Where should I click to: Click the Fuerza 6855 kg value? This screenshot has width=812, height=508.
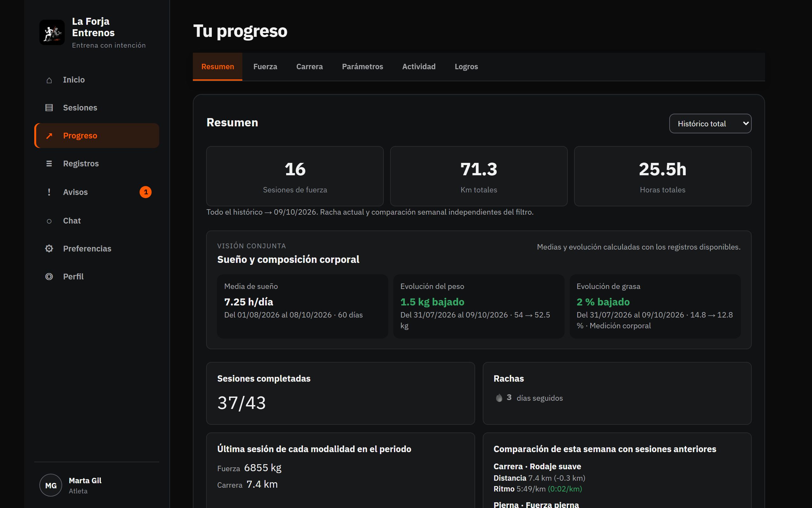coord(263,468)
